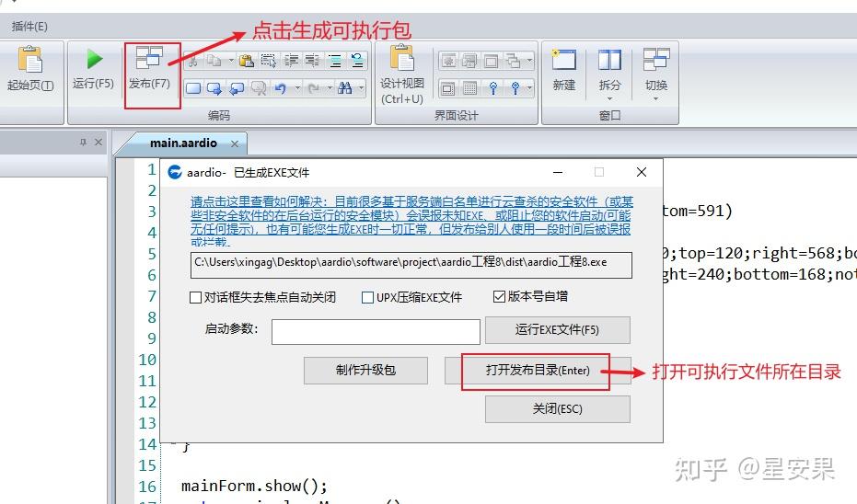The height and width of the screenshot is (504, 857).
Task: Click the next bookmark arrow icon
Action: click(214, 88)
